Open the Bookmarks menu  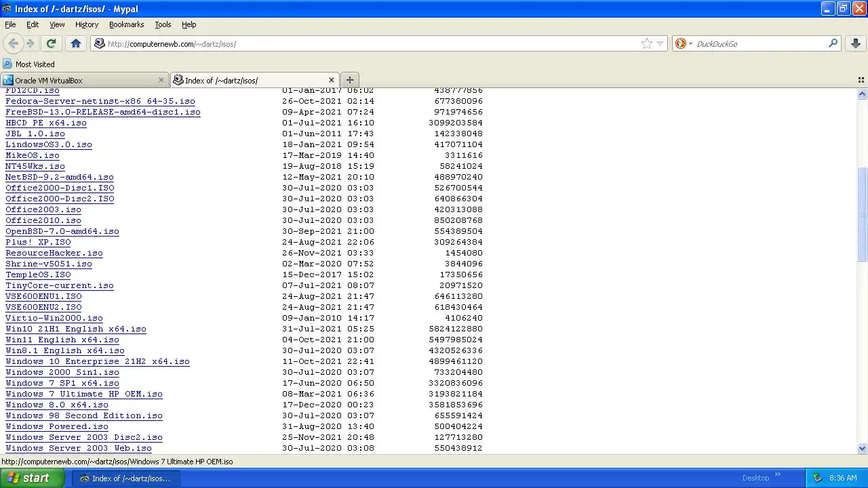(x=126, y=24)
